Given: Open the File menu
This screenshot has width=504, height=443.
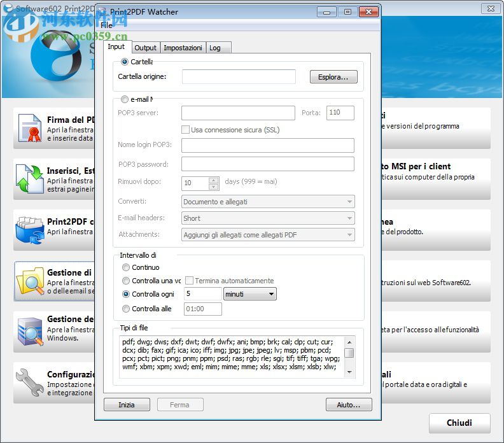Looking at the screenshot, I should (x=106, y=25).
